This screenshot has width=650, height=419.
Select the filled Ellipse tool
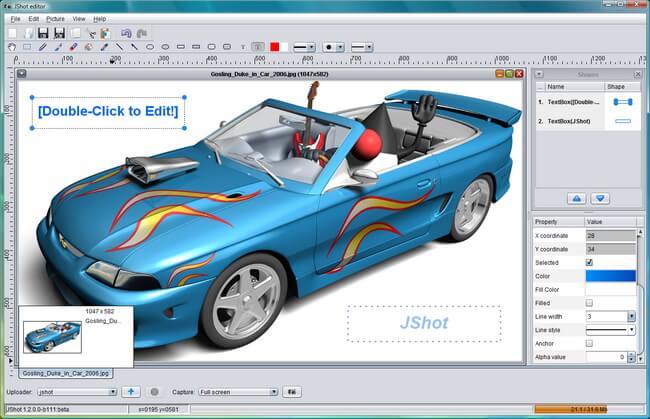pos(165,47)
